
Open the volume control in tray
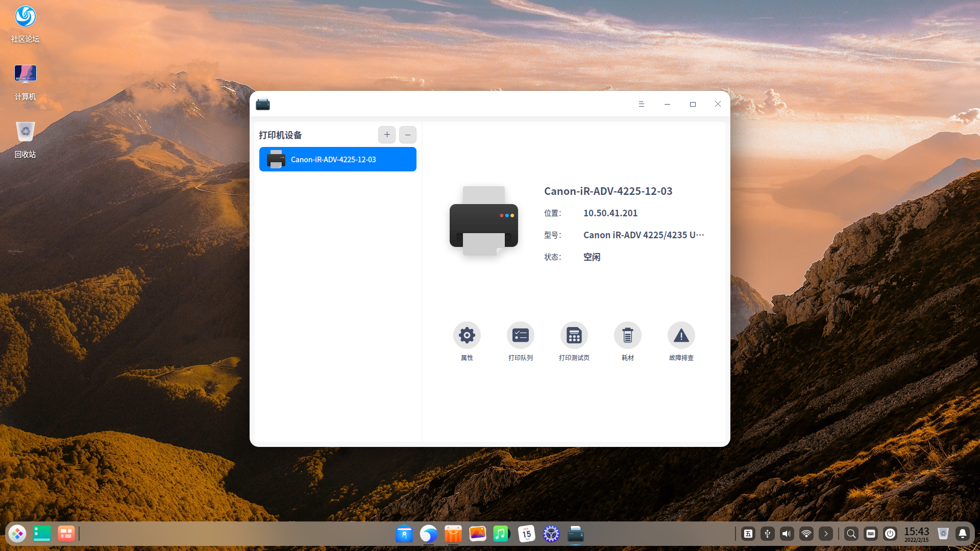click(787, 534)
